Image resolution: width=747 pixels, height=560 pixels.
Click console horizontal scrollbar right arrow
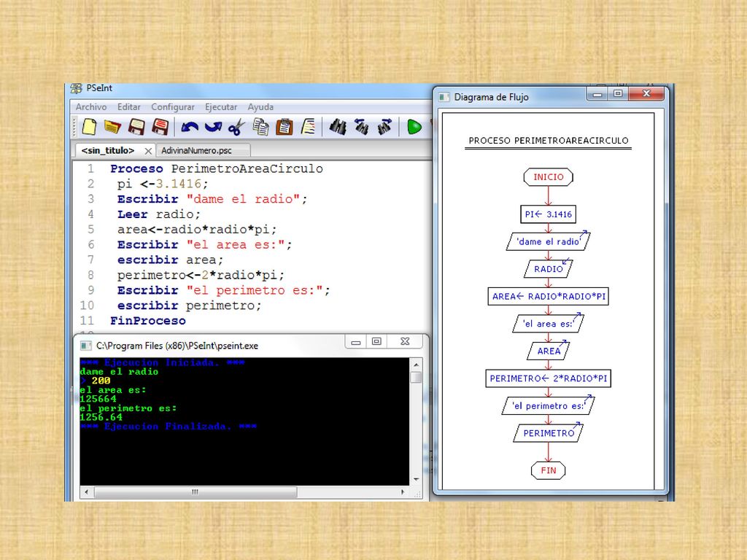click(403, 492)
